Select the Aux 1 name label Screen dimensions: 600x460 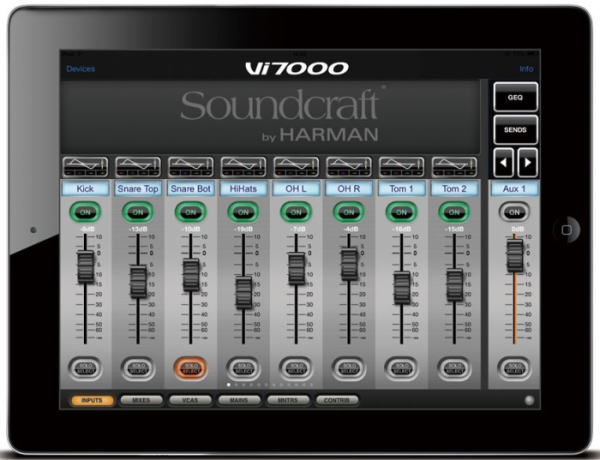pyautogui.click(x=515, y=189)
